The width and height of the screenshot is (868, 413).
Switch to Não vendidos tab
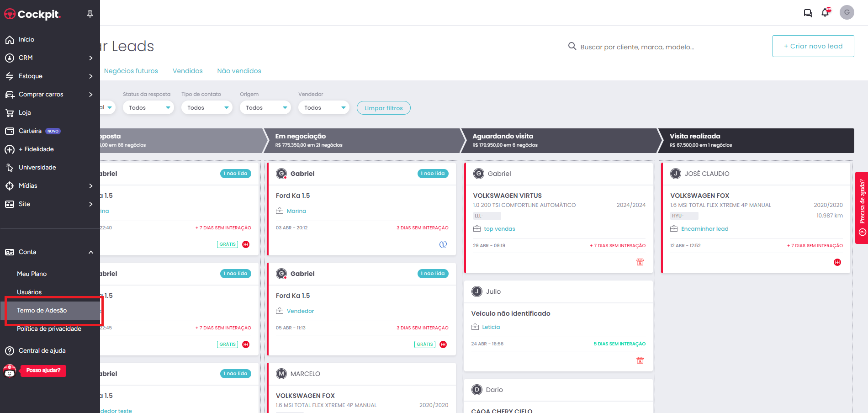pos(239,71)
